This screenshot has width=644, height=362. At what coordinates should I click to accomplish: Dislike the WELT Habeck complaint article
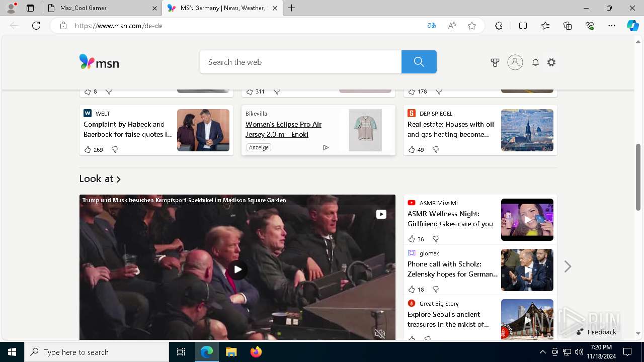click(x=114, y=149)
